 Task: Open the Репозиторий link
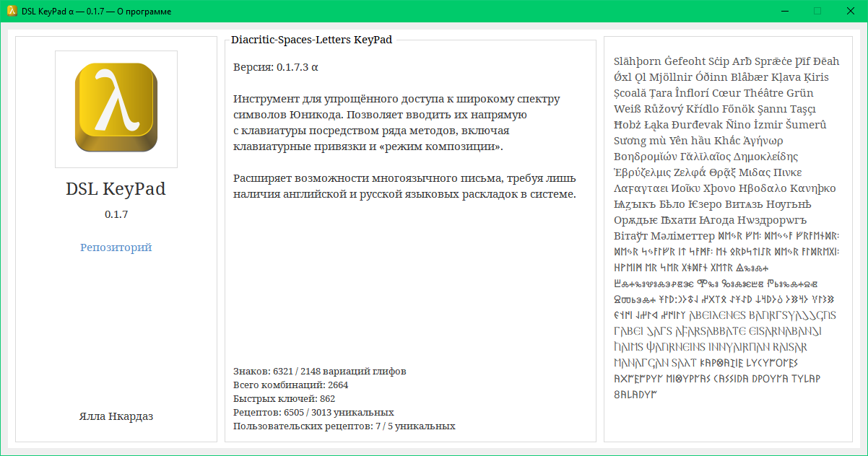116,247
